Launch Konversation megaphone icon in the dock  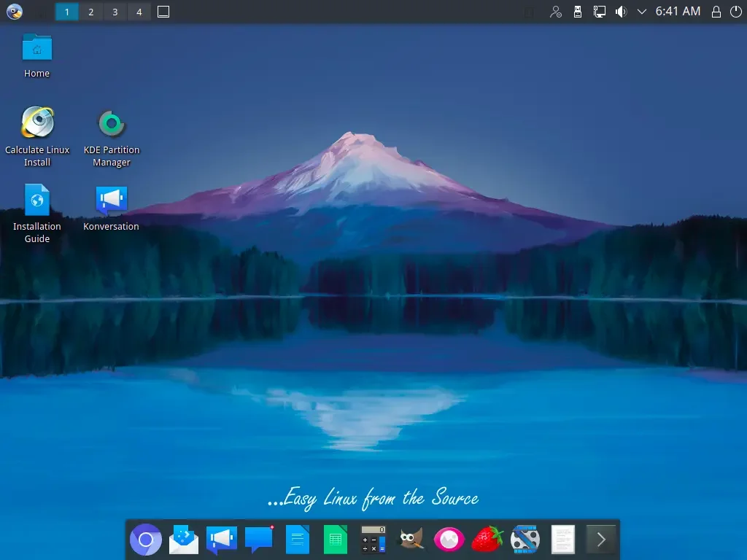coord(222,540)
